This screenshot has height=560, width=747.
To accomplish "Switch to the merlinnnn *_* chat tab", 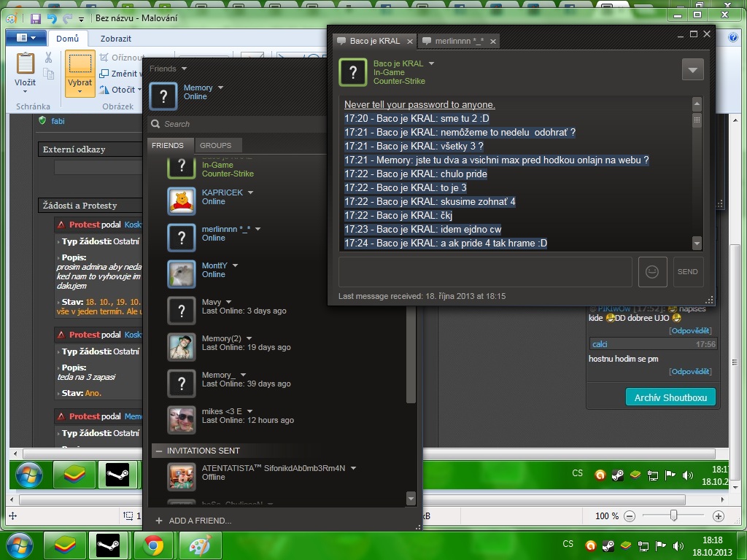I will point(458,41).
